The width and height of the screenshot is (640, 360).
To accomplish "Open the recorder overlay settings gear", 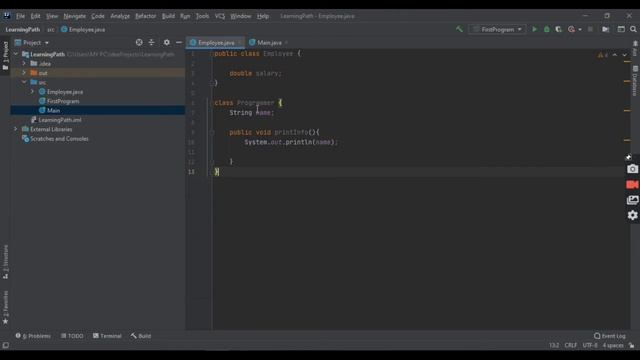I will [632, 215].
